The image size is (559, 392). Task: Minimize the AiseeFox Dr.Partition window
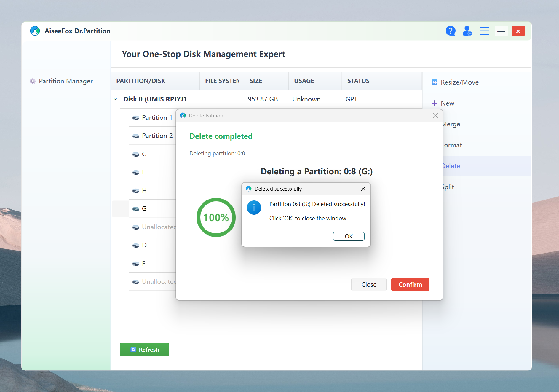(x=501, y=31)
